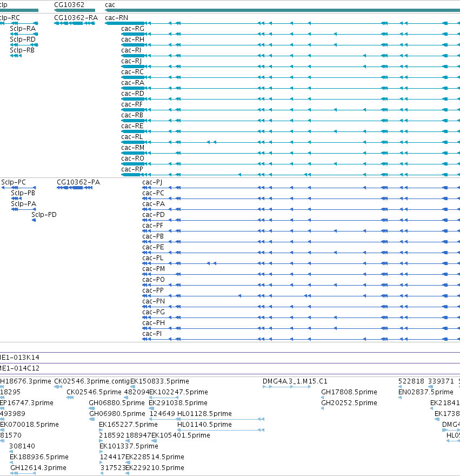Select the cac gene label
The image size is (460, 476).
(110, 4)
